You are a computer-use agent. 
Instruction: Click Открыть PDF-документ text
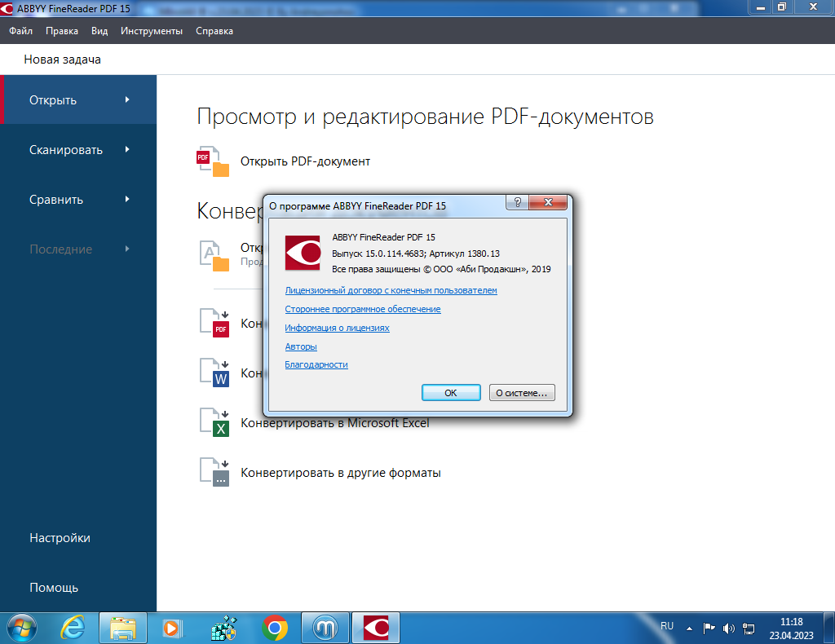click(x=305, y=161)
